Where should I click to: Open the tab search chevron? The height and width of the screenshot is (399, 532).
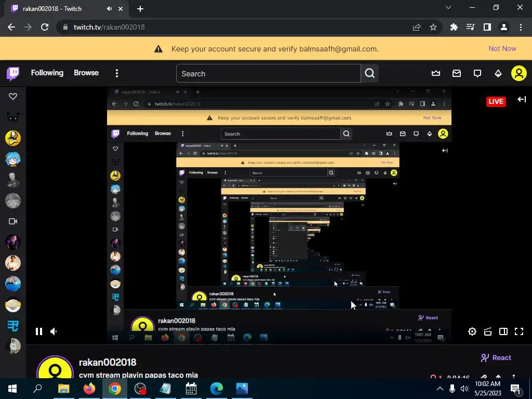(448, 7)
